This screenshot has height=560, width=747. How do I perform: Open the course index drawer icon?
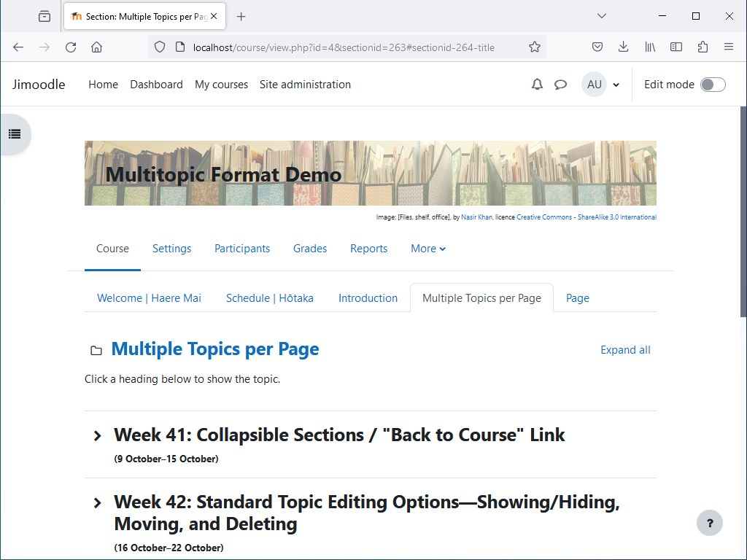pos(15,134)
